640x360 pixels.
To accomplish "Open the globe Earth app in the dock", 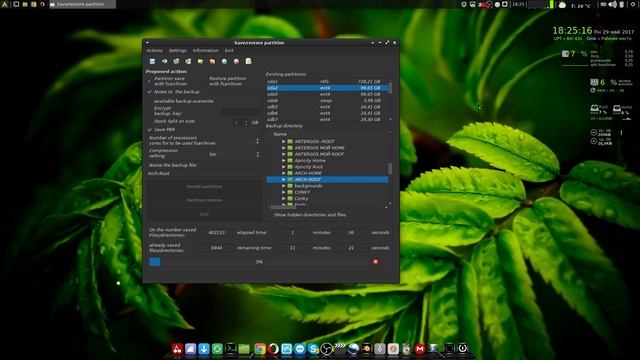I will point(353,349).
